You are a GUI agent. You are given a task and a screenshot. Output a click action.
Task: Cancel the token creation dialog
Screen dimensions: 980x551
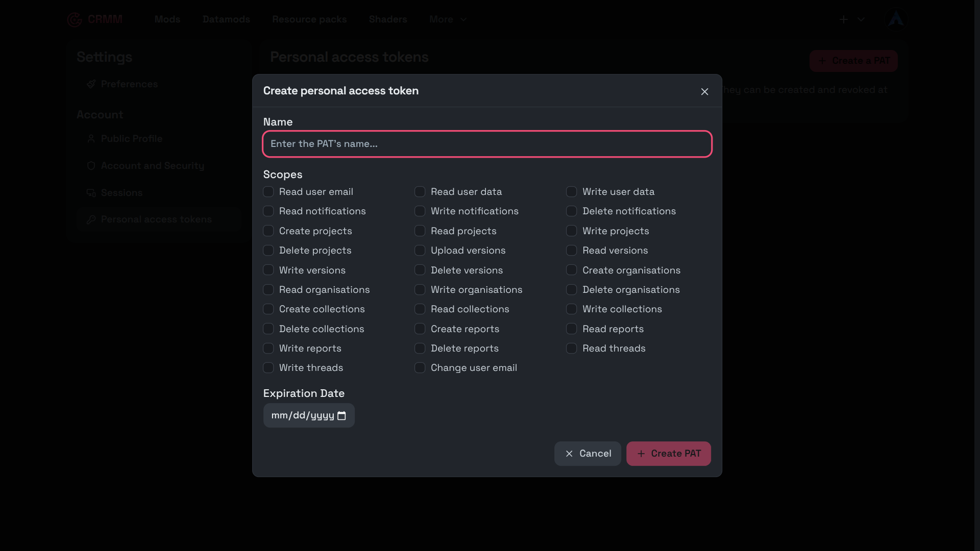[x=587, y=454]
